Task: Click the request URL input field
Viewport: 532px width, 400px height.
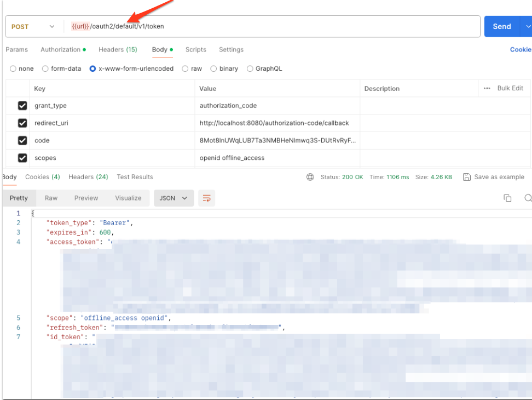Action: [274, 26]
